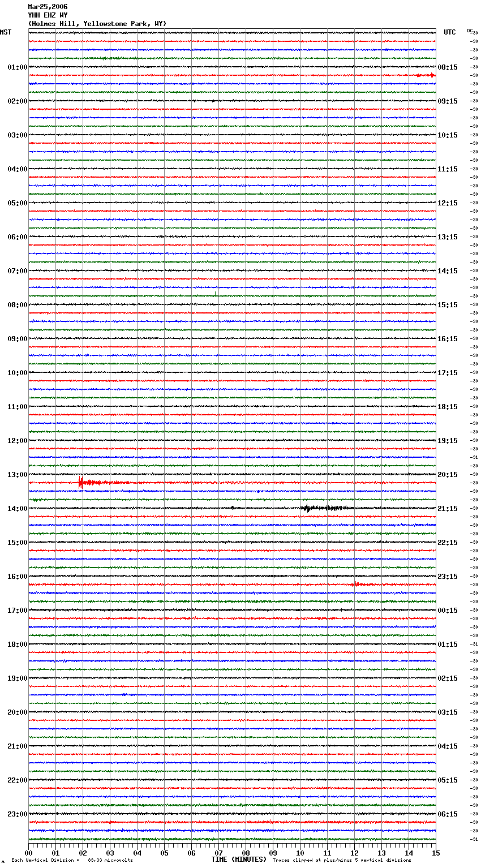Click the '06:15' UTC time label
481x868 pixels.
pos(448,814)
